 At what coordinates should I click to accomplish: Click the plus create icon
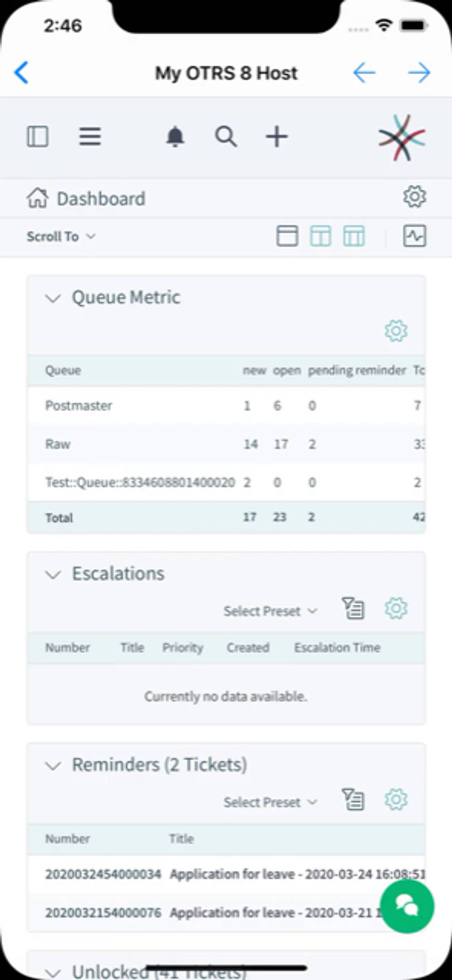pyautogui.click(x=276, y=137)
